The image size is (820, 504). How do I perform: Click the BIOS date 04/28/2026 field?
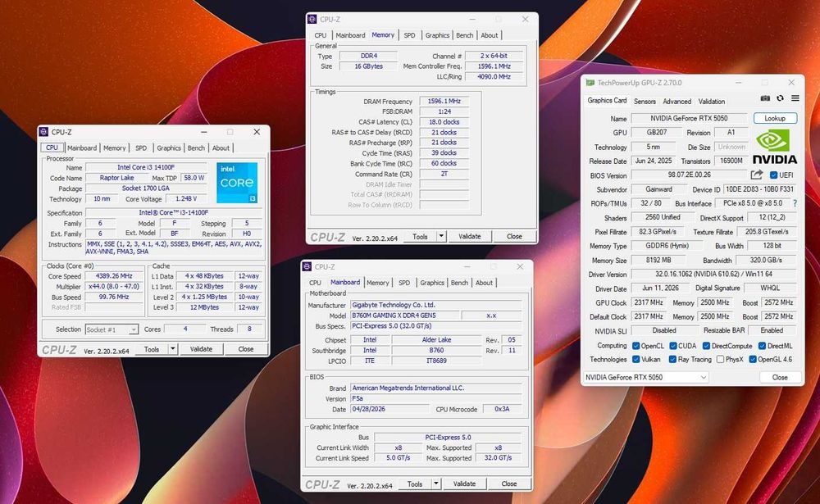coord(389,409)
